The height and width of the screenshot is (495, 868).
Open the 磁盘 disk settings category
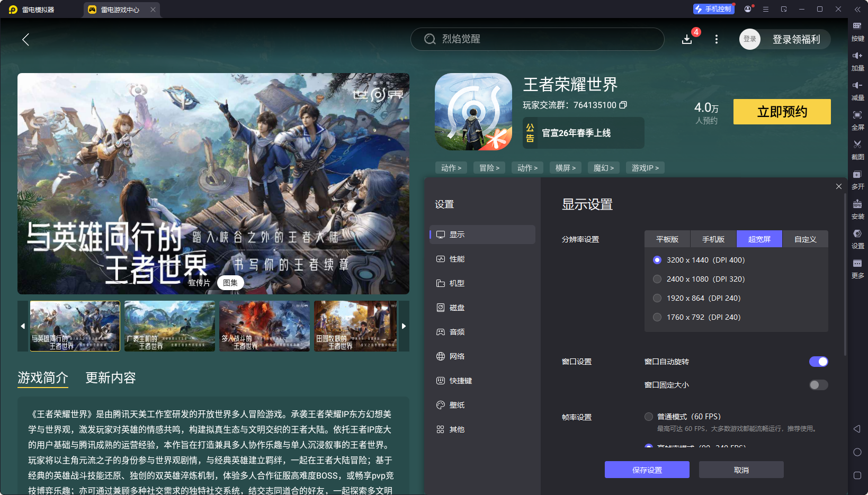pyautogui.click(x=458, y=307)
